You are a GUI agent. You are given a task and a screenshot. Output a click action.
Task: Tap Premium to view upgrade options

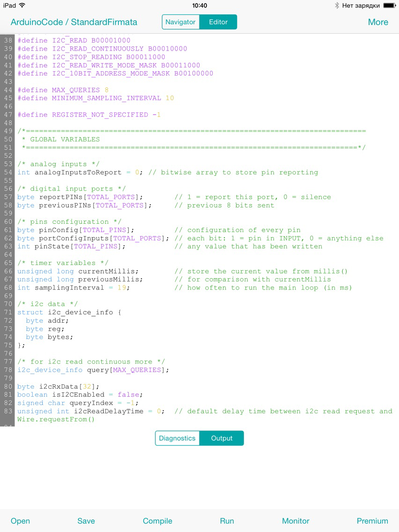click(x=372, y=521)
